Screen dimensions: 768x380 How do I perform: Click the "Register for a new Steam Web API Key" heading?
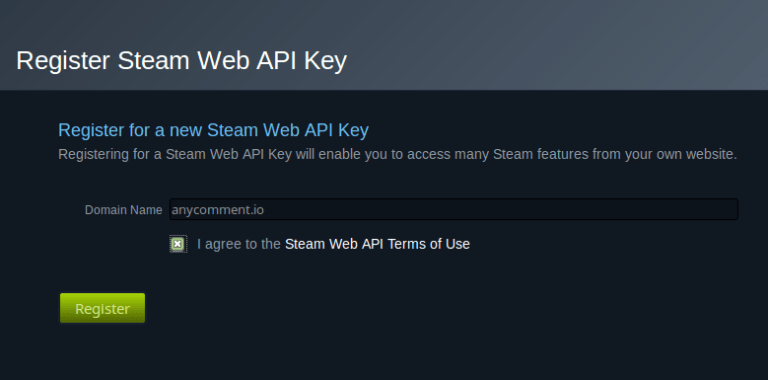pyautogui.click(x=214, y=130)
